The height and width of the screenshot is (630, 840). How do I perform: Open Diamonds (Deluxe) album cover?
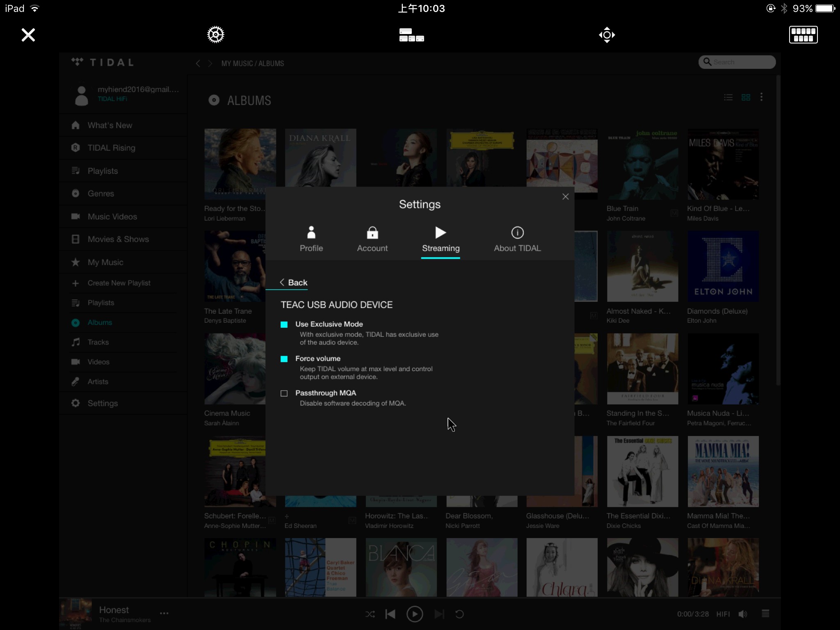723,266
